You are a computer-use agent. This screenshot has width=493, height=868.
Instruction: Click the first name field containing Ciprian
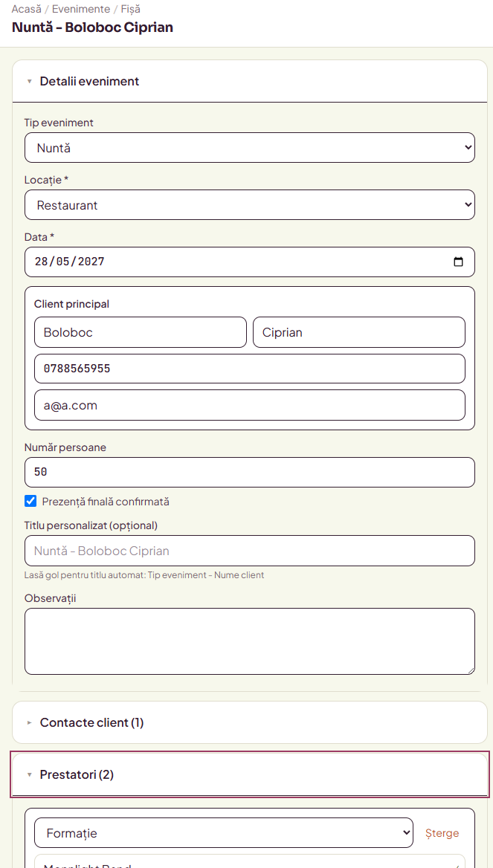pos(359,332)
